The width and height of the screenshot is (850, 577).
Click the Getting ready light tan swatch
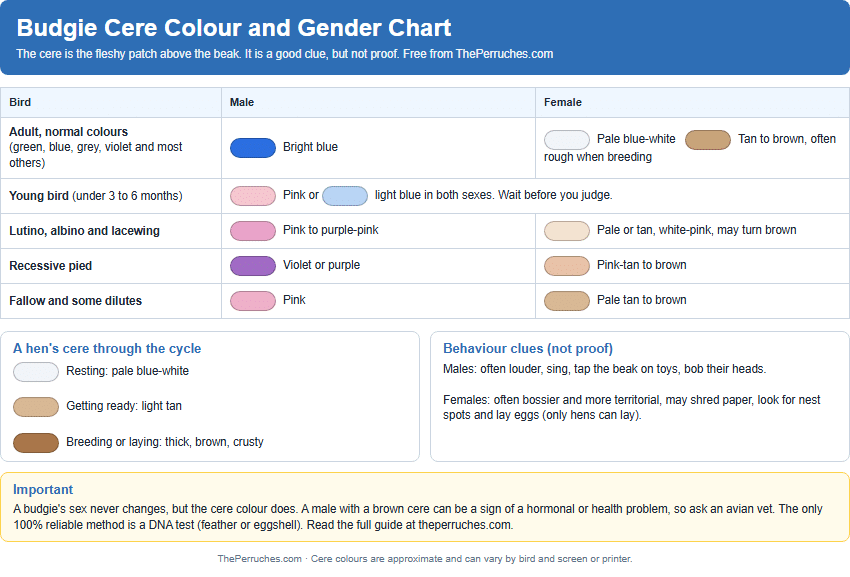[x=36, y=407]
